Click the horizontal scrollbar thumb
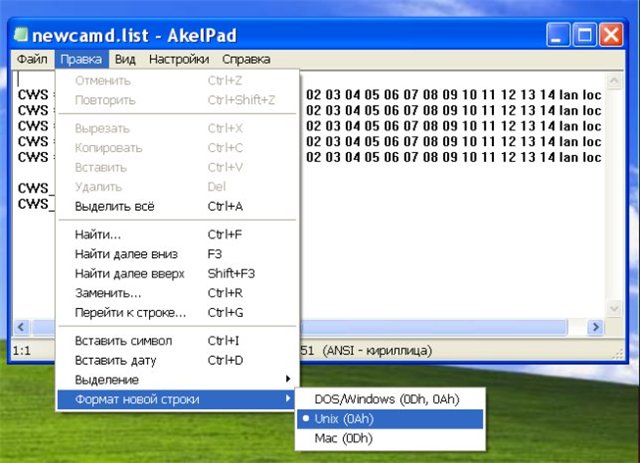This screenshot has width=640, height=463. click(435, 327)
